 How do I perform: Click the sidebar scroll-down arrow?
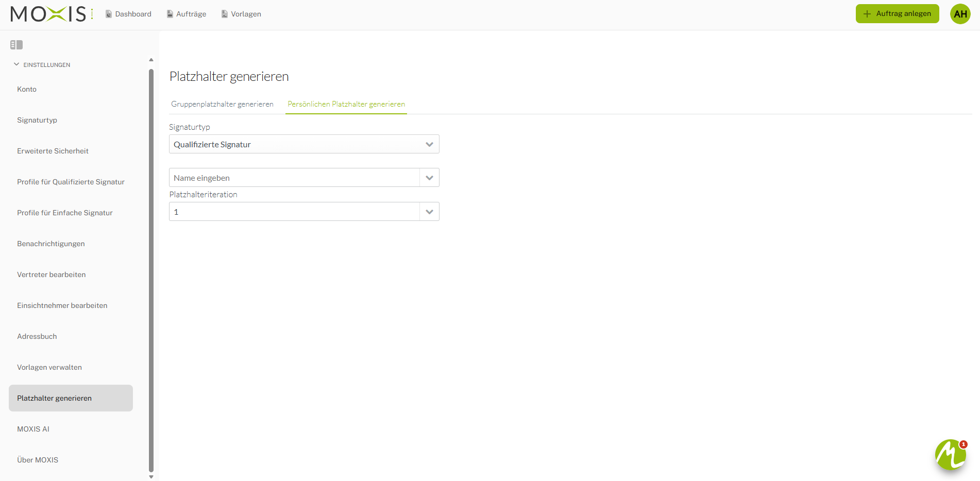151,477
